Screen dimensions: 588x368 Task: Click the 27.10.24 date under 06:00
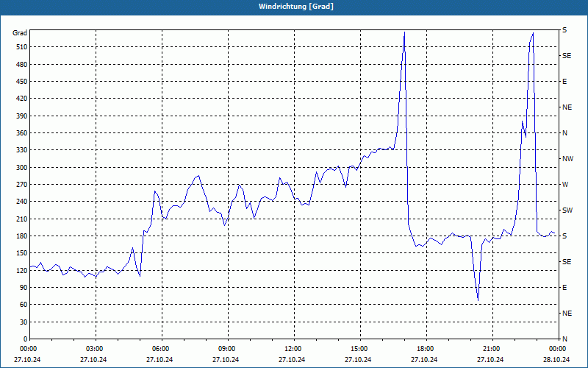pos(160,359)
